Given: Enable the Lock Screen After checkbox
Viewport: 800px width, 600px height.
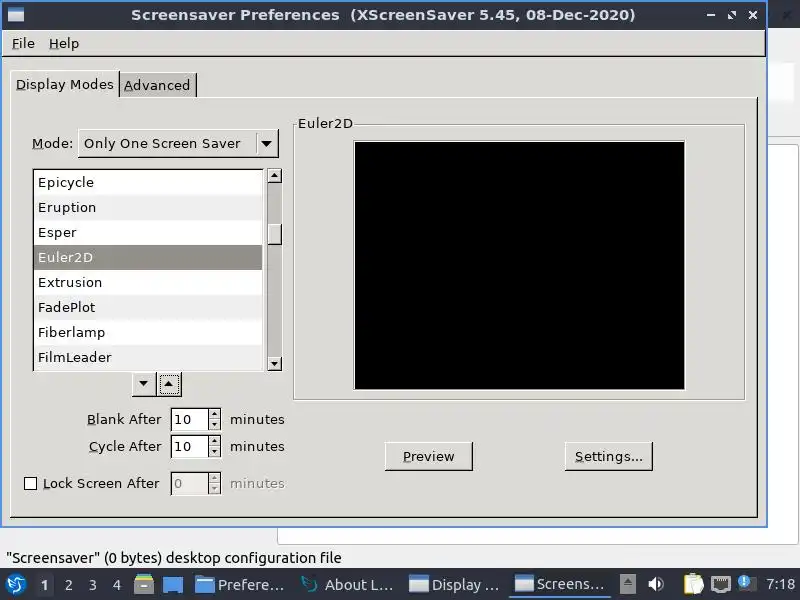Looking at the screenshot, I should coord(31,483).
